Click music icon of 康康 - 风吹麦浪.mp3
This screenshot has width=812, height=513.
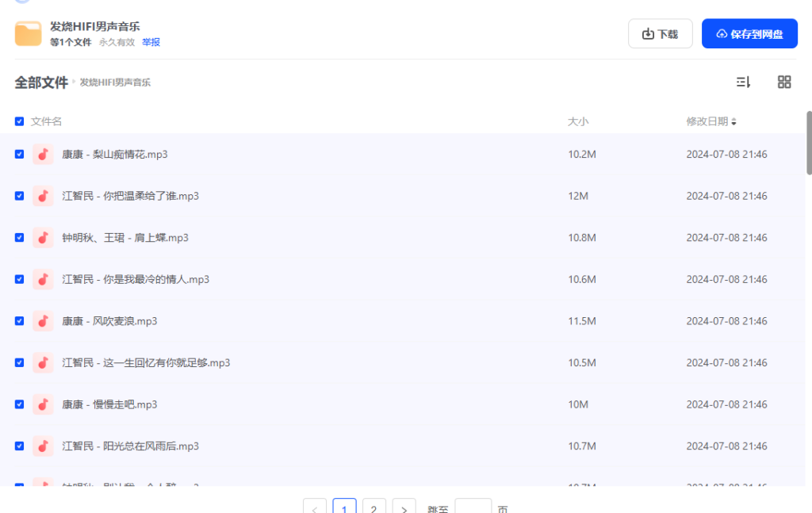click(43, 321)
